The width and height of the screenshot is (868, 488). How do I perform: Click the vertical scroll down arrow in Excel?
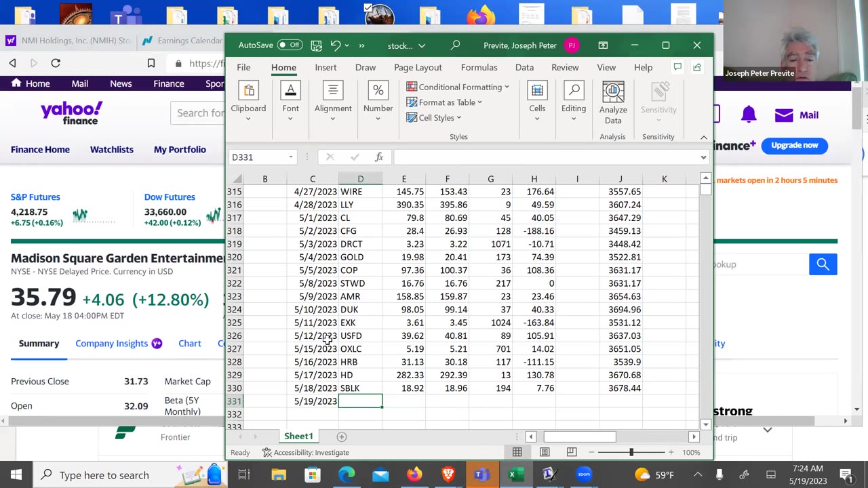[706, 425]
